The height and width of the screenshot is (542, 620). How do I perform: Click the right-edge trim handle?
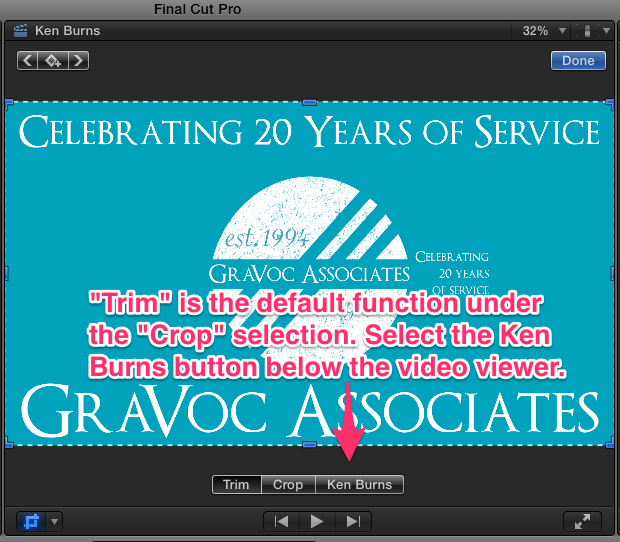click(612, 273)
